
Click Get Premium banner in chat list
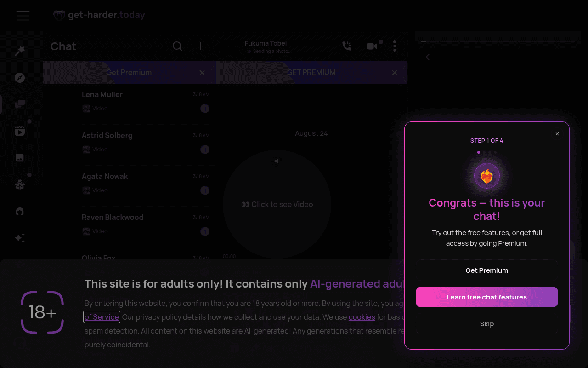[129, 72]
